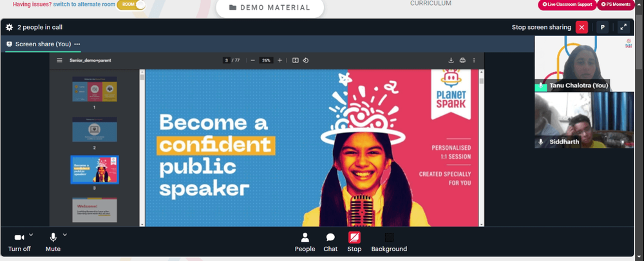644x261 pixels.
Task: Open call settings gear icon
Action: click(x=10, y=28)
